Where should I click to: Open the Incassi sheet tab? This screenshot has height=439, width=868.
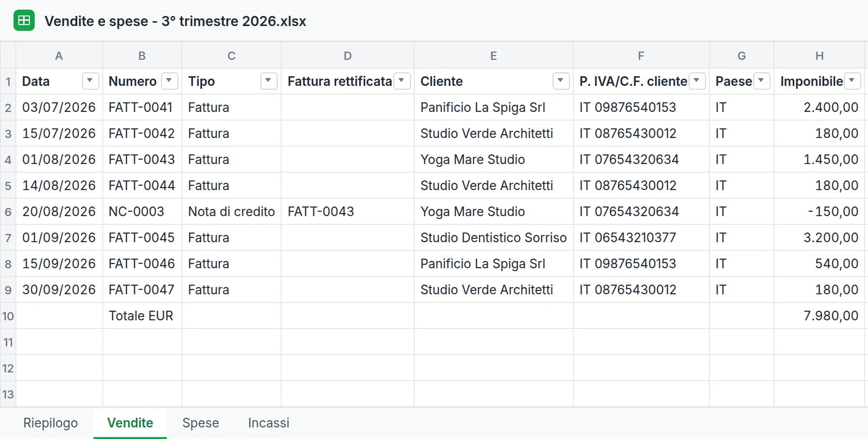coord(269,423)
